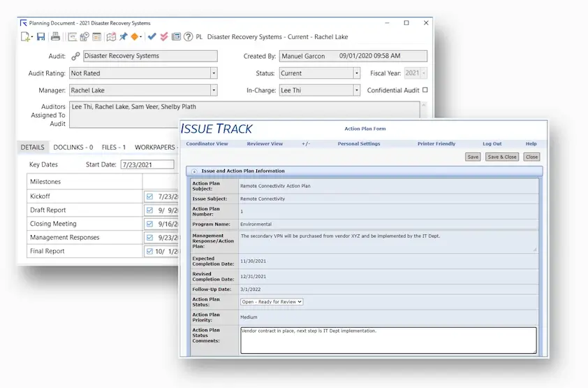Toggle the Confidential Audit checkbox
The image size is (588, 388).
pos(425,90)
